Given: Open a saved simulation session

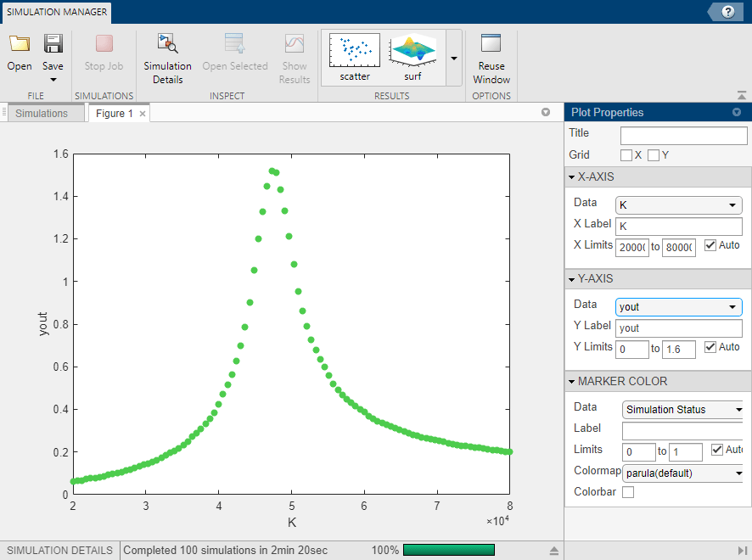Looking at the screenshot, I should tap(19, 53).
